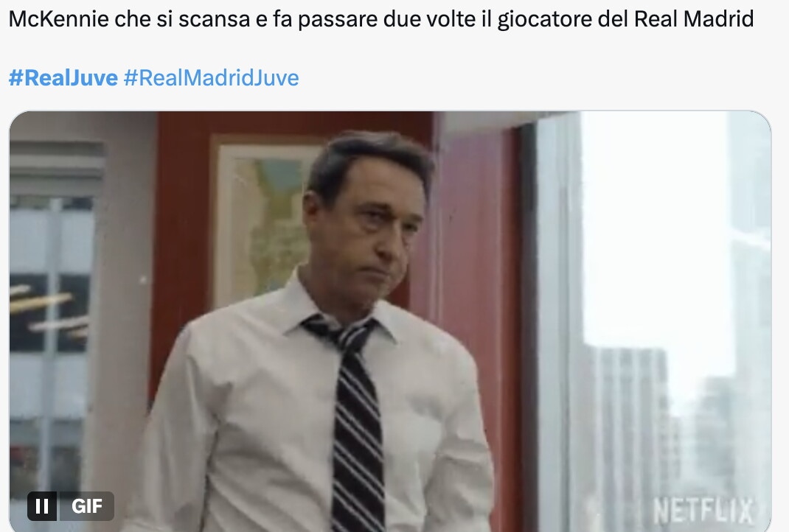
Task: Open the #RealJuve hashtag
Action: (x=63, y=78)
